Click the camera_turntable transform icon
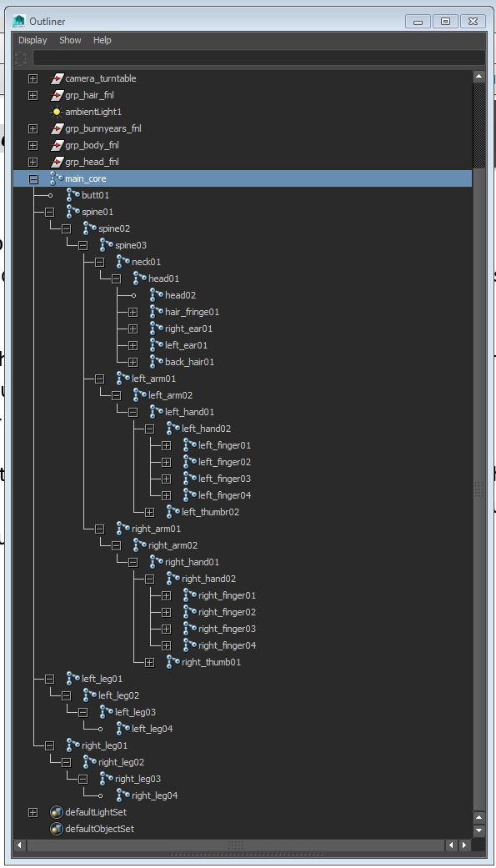Screen dimensions: 496x868 tap(57, 78)
